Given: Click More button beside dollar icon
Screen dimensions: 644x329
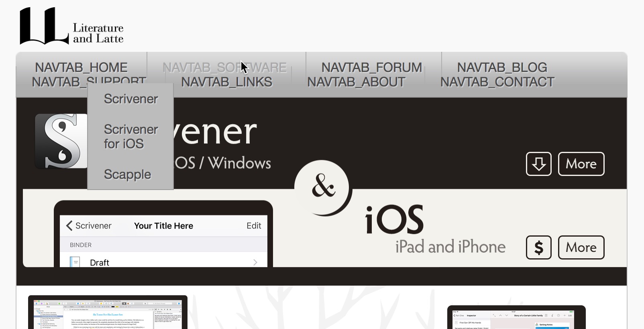Looking at the screenshot, I should tap(581, 247).
